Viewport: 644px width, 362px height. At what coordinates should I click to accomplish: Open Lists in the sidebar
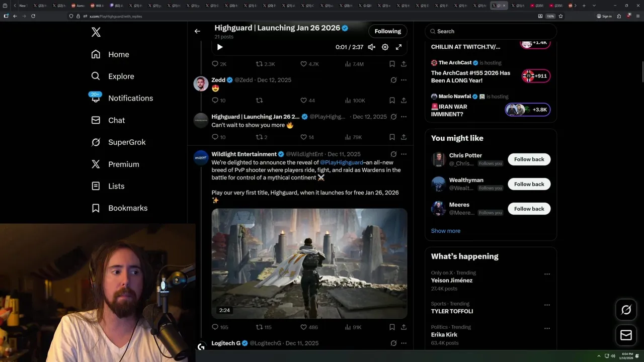(x=108, y=186)
